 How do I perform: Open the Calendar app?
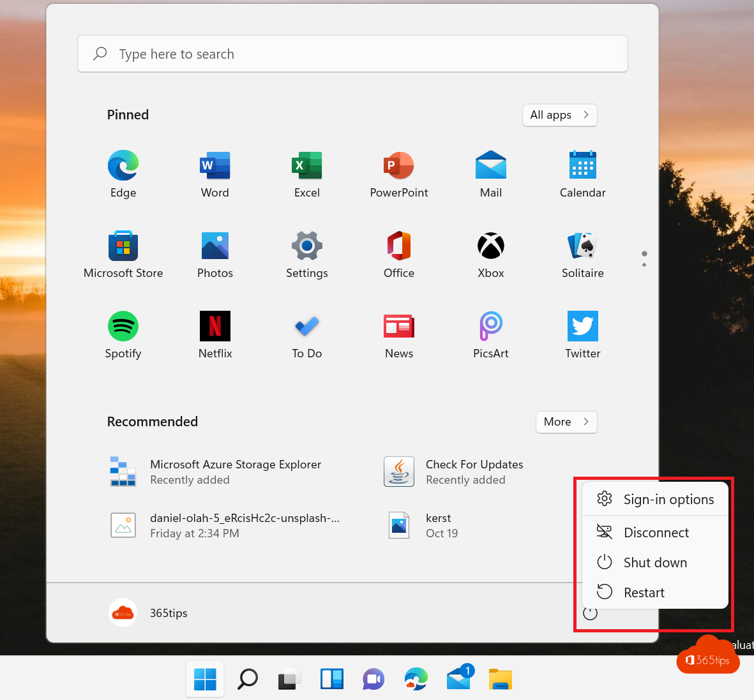tap(582, 174)
